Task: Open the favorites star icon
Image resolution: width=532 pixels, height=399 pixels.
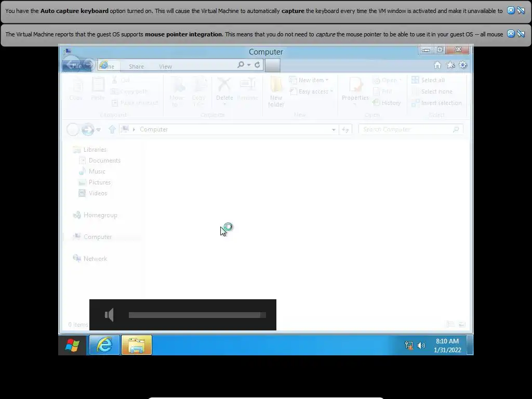Action: [x=450, y=65]
